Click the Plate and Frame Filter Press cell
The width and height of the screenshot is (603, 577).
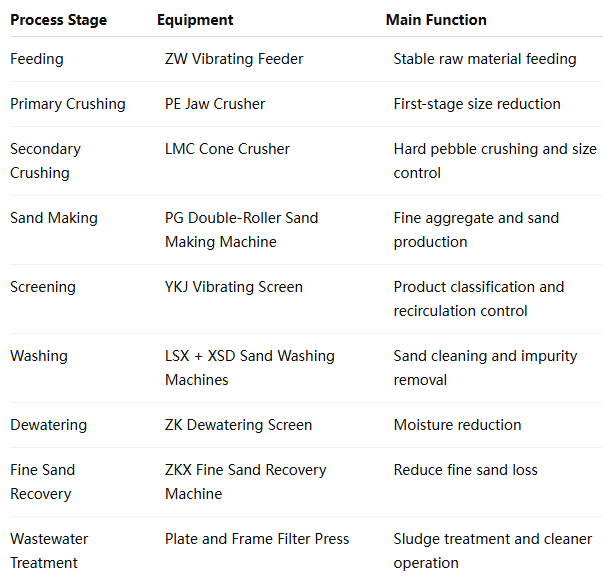257,539
